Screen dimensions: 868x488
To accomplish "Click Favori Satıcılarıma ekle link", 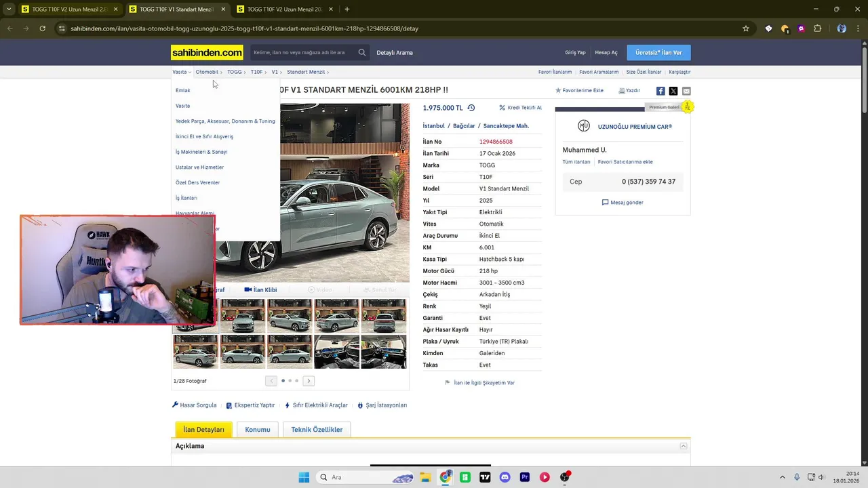I will [x=625, y=162].
